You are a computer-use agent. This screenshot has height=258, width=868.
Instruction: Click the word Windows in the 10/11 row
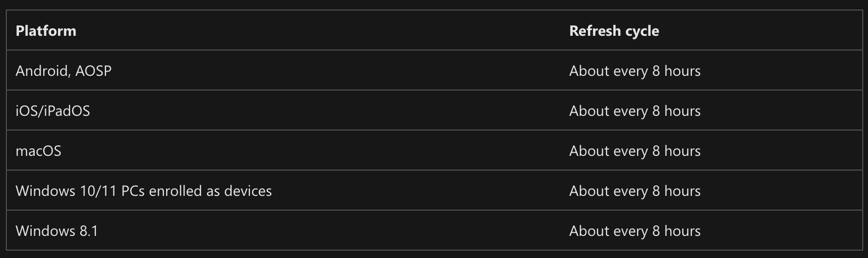[x=45, y=191]
